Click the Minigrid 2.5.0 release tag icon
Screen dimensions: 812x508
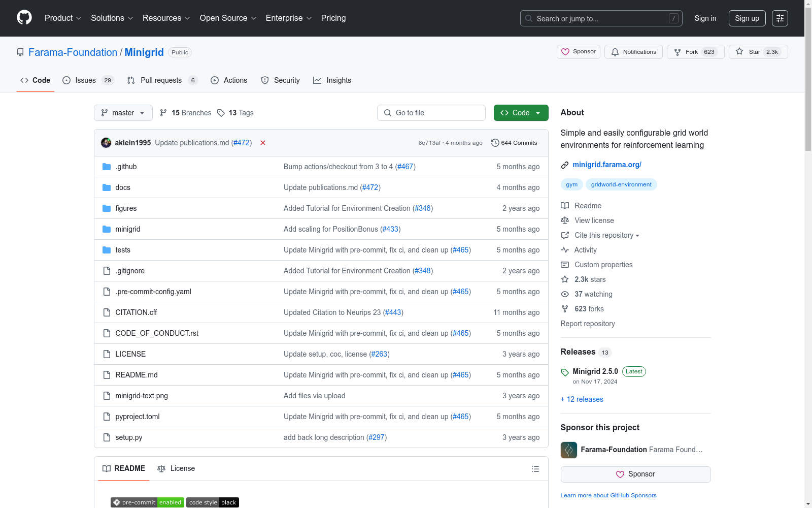(565, 372)
